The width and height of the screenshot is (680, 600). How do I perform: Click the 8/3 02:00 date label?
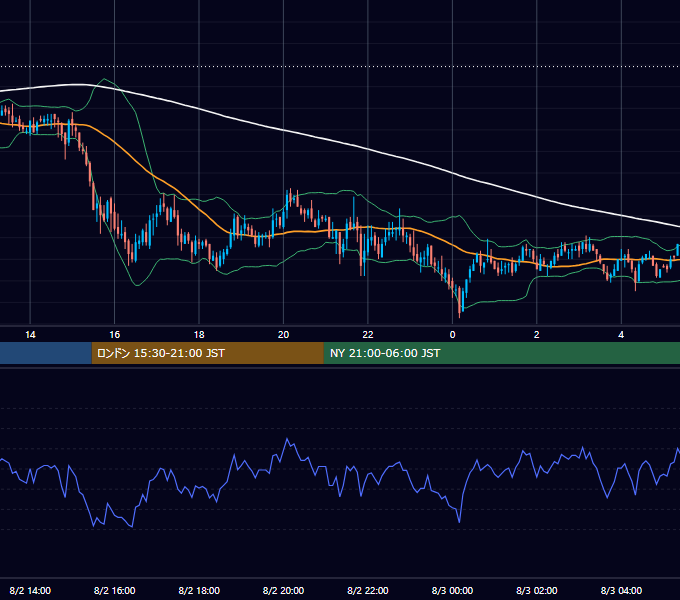coord(536,590)
